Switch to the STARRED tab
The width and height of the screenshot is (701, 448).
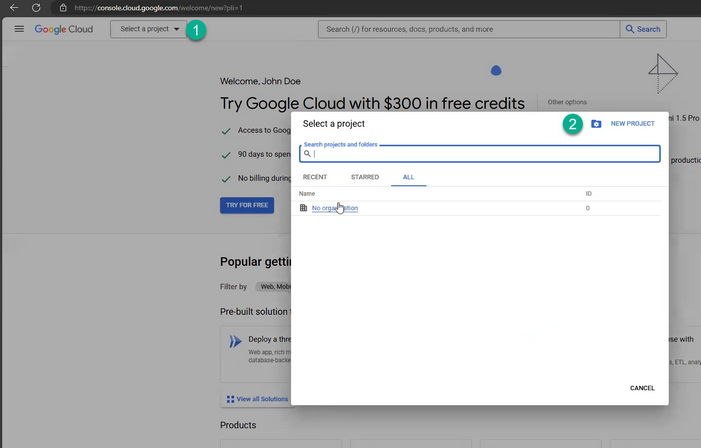coord(365,177)
